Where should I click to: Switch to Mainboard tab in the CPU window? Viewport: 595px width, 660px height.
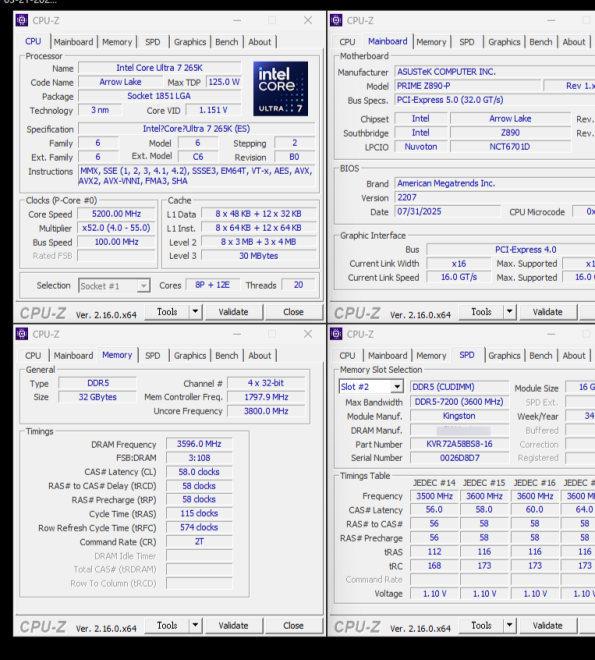[x=73, y=42]
